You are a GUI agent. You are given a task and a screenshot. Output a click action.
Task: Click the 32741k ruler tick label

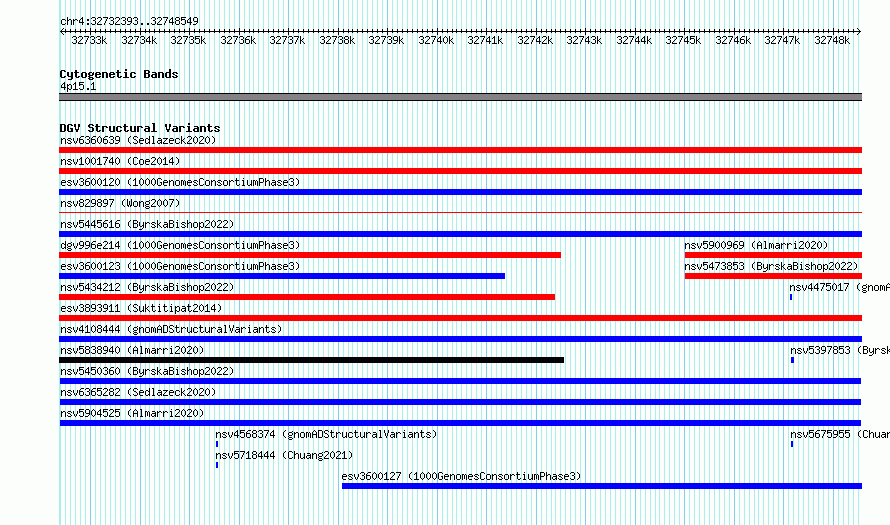pos(485,40)
